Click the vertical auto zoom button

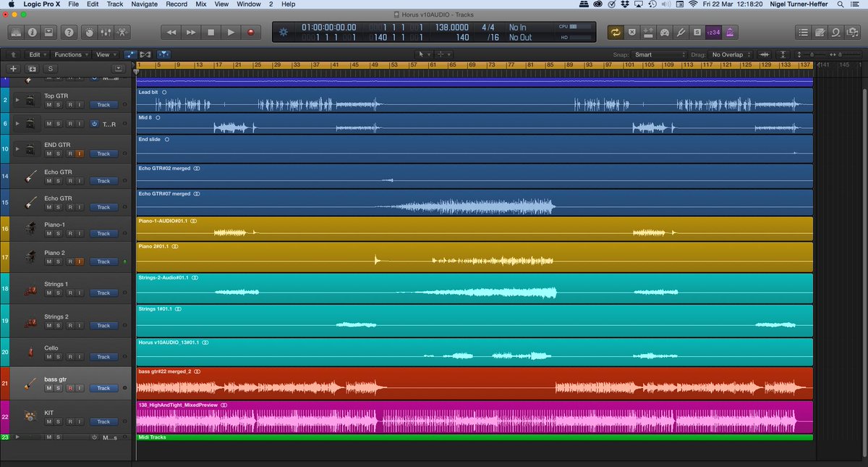point(783,54)
